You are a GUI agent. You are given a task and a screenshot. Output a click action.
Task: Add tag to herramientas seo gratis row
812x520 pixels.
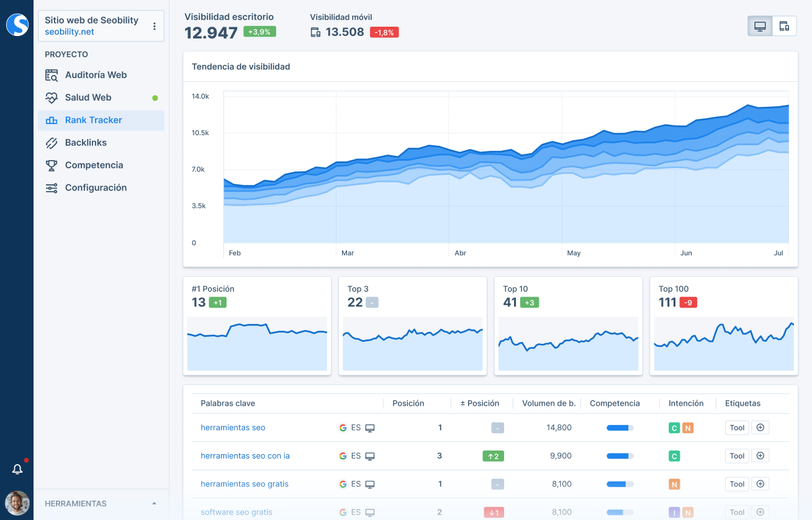pos(760,484)
